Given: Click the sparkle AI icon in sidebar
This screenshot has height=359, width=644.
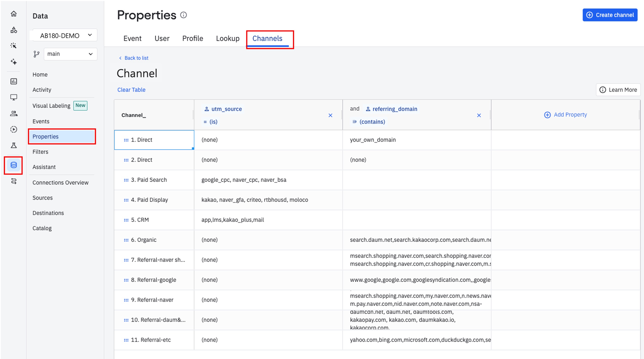Looking at the screenshot, I should point(14,62).
